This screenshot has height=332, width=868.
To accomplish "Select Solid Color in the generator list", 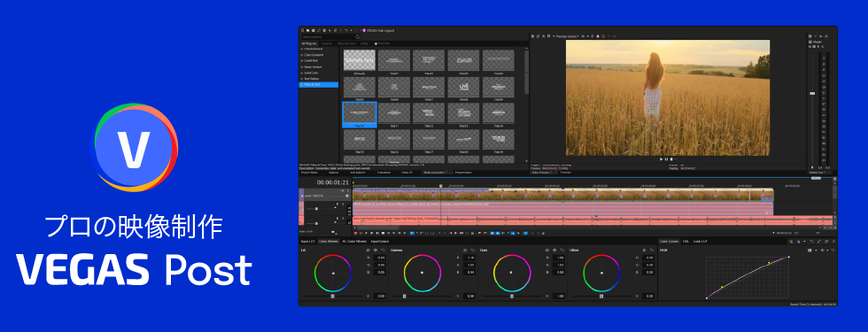I will [310, 73].
